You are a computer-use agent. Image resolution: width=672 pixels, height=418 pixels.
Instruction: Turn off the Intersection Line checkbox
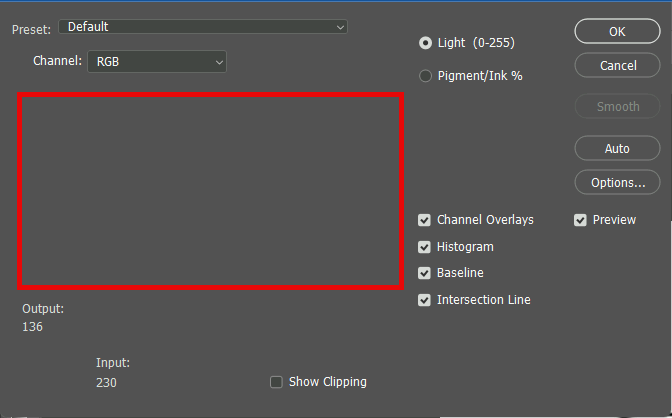pyautogui.click(x=425, y=300)
